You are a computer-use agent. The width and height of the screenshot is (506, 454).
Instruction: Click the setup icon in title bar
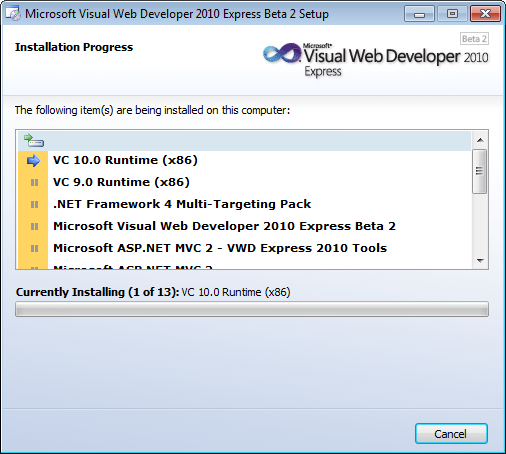13,14
